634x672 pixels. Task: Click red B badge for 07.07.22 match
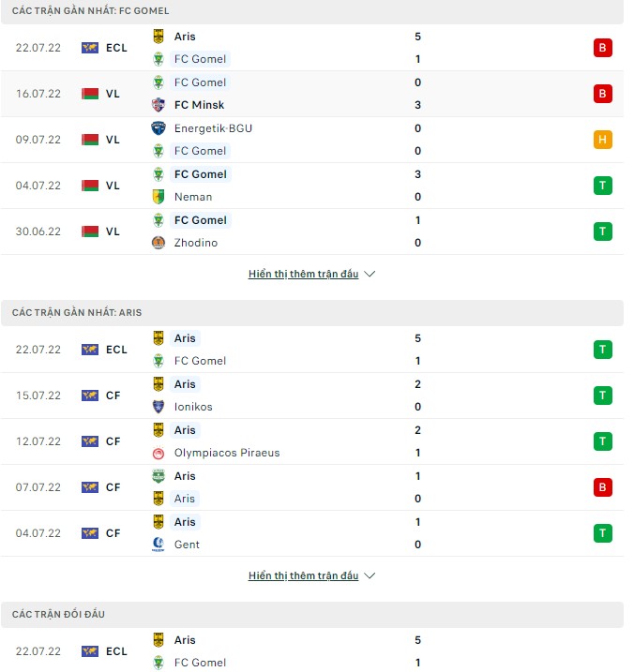point(602,487)
